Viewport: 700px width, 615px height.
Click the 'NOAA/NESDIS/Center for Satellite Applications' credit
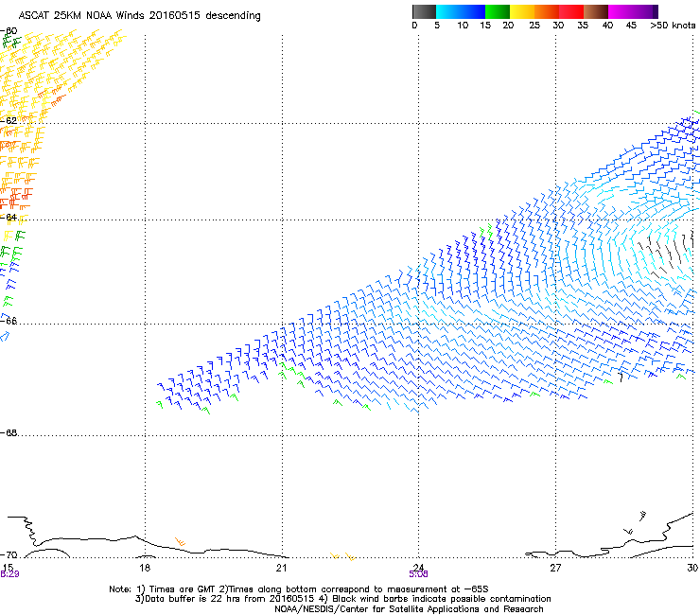(x=409, y=608)
